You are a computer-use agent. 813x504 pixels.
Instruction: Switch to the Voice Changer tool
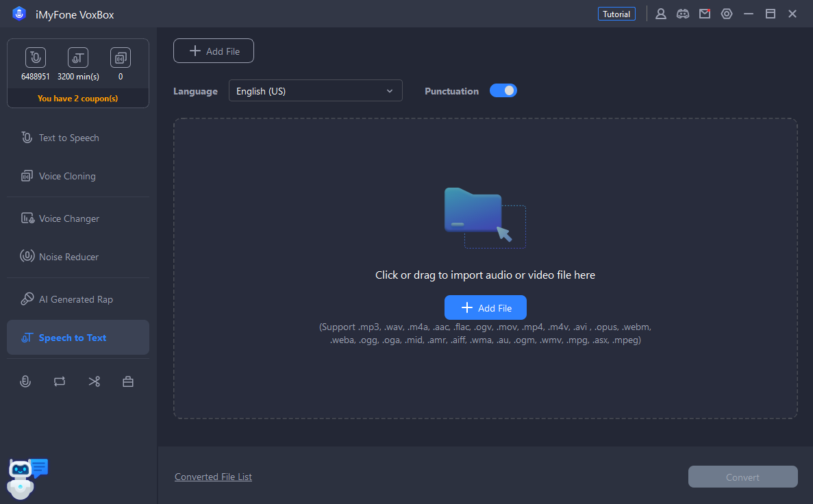pos(68,218)
